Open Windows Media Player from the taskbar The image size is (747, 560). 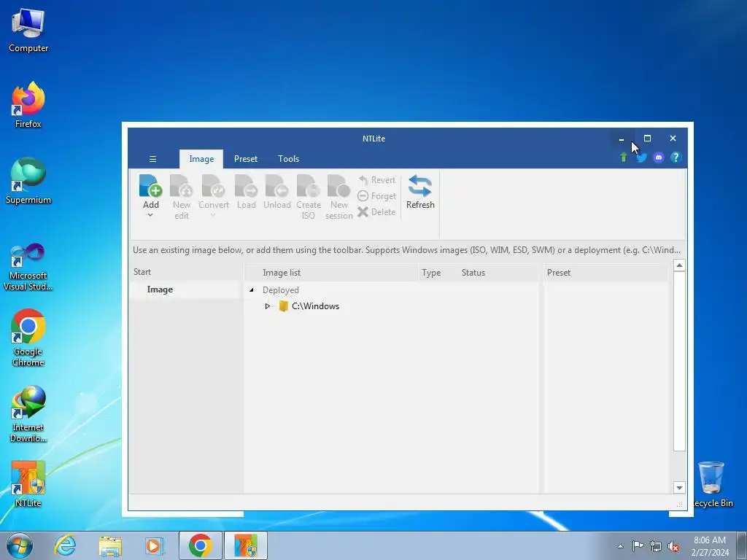coord(155,545)
